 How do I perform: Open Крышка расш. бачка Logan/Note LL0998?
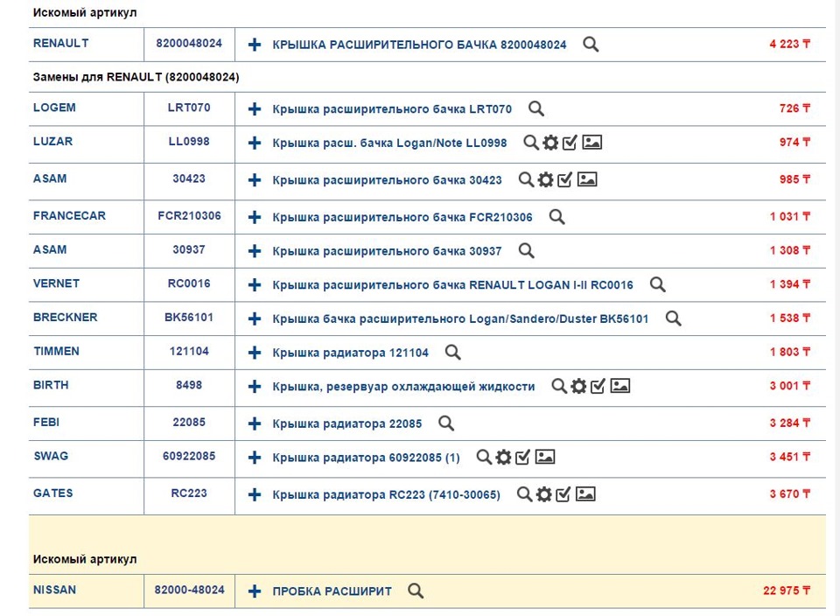389,143
